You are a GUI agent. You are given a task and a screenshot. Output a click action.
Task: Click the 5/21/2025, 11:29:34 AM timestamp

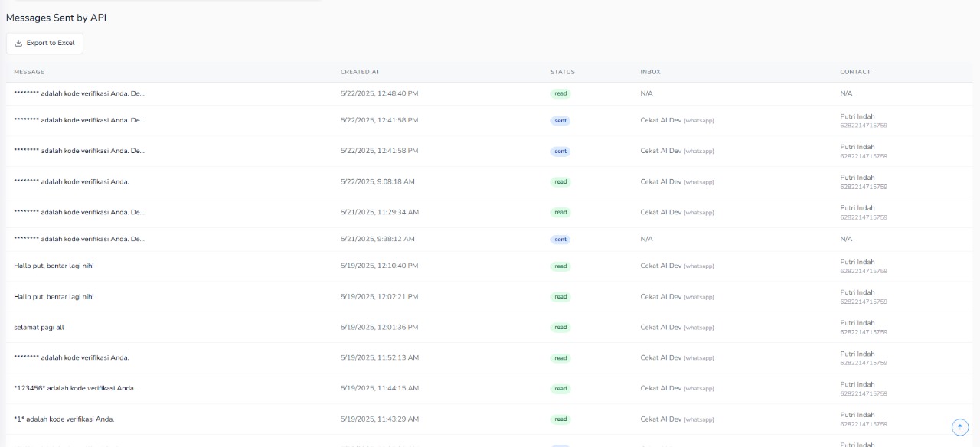coord(379,213)
